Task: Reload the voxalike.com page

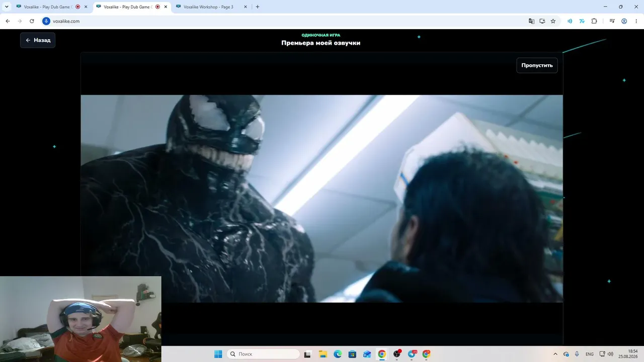Action: [32, 21]
